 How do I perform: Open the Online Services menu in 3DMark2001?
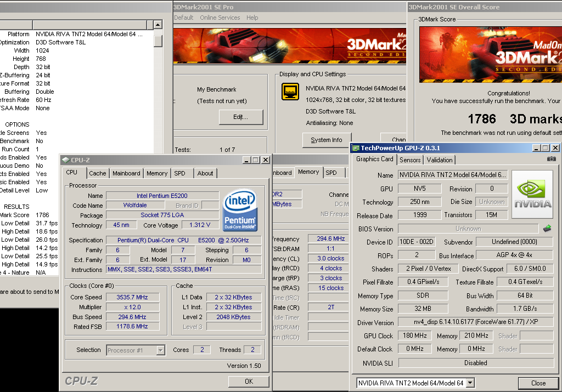click(x=220, y=18)
